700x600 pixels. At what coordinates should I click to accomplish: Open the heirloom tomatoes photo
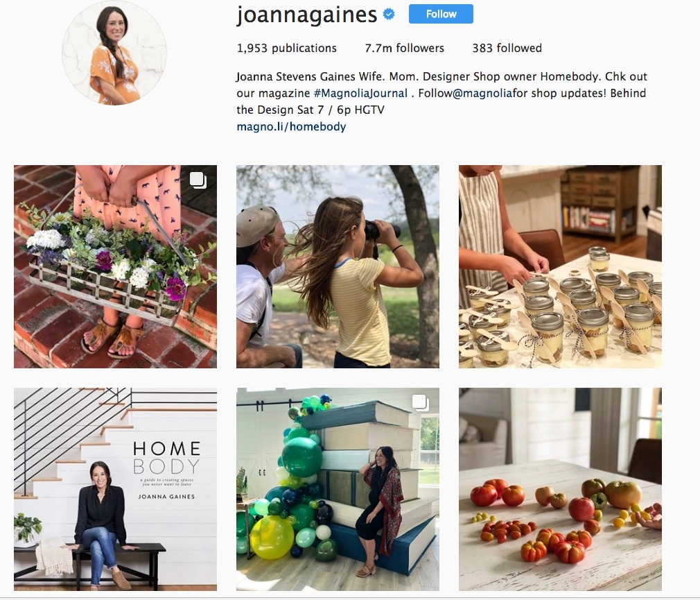[x=560, y=489]
